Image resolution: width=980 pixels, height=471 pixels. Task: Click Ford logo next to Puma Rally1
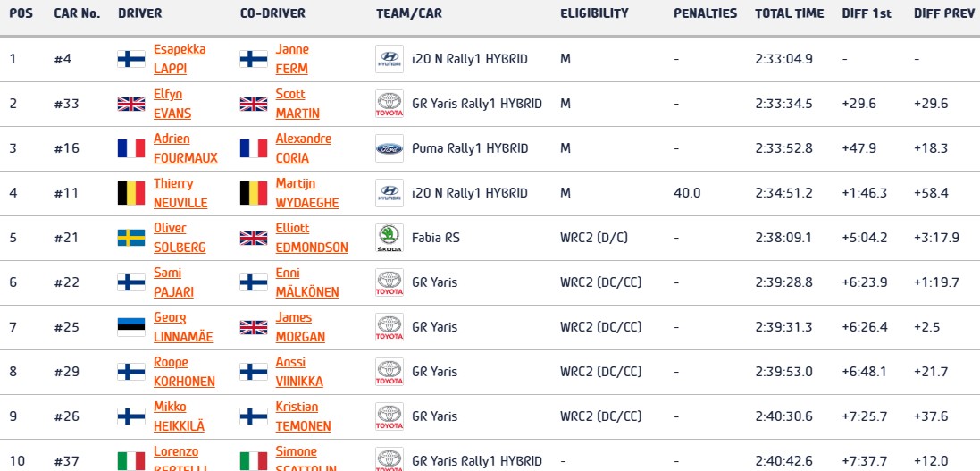[x=389, y=148]
